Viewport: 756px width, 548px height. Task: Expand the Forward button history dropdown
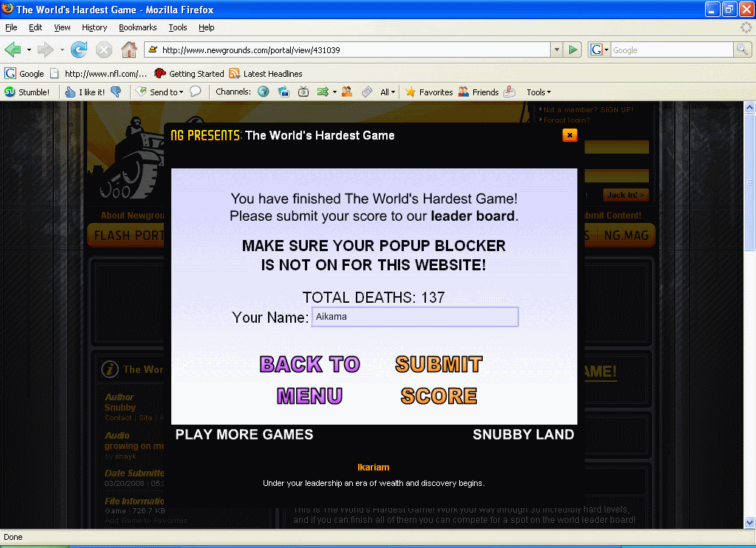(x=62, y=49)
